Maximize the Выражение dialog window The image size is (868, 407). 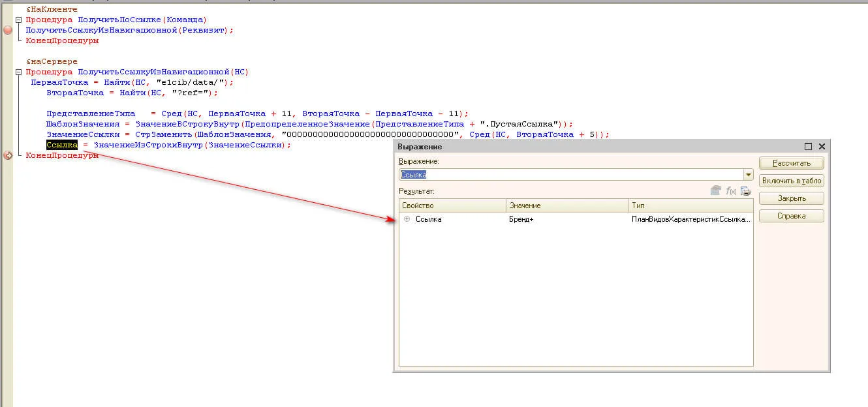(808, 147)
